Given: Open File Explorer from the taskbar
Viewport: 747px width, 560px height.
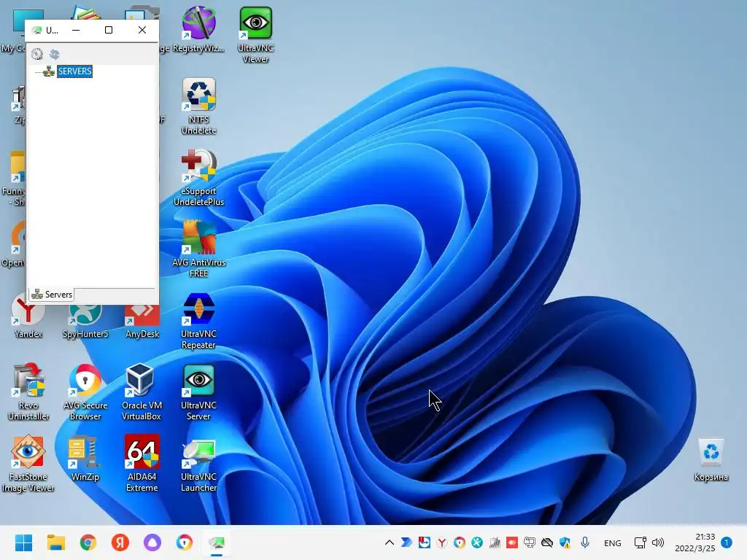Looking at the screenshot, I should (x=55, y=542).
